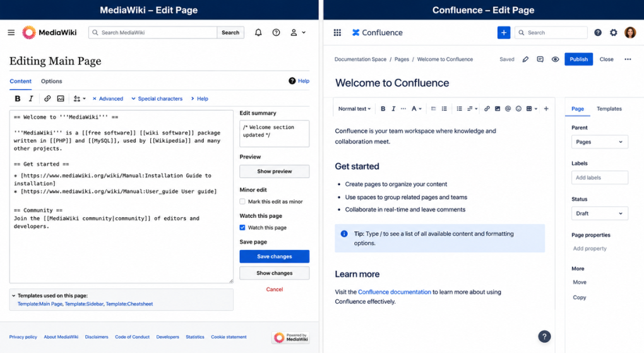This screenshot has height=353, width=644.
Task: Insert image in Confluence toolbar
Action: pos(498,109)
